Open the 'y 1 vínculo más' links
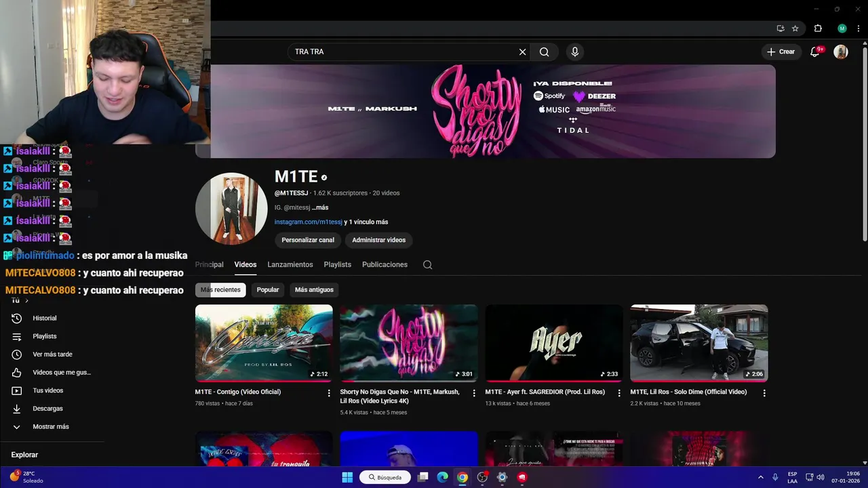 click(x=366, y=222)
